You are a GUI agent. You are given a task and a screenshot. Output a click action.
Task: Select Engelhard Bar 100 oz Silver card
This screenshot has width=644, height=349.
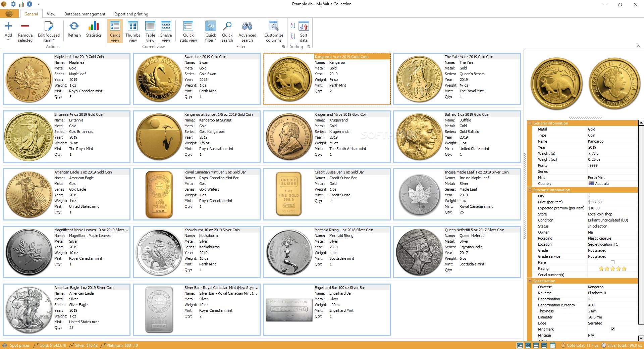click(x=327, y=310)
